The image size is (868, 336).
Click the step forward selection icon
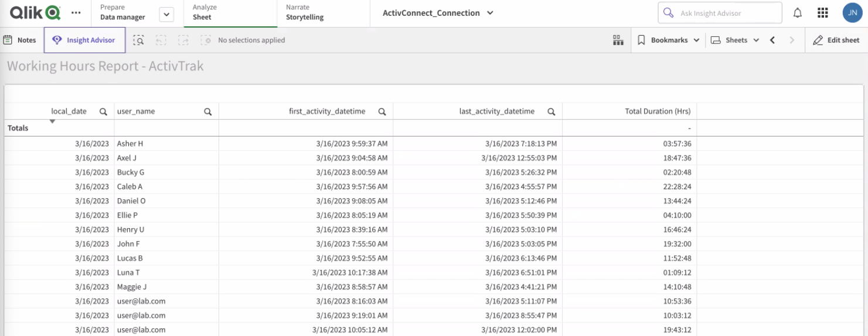point(183,40)
